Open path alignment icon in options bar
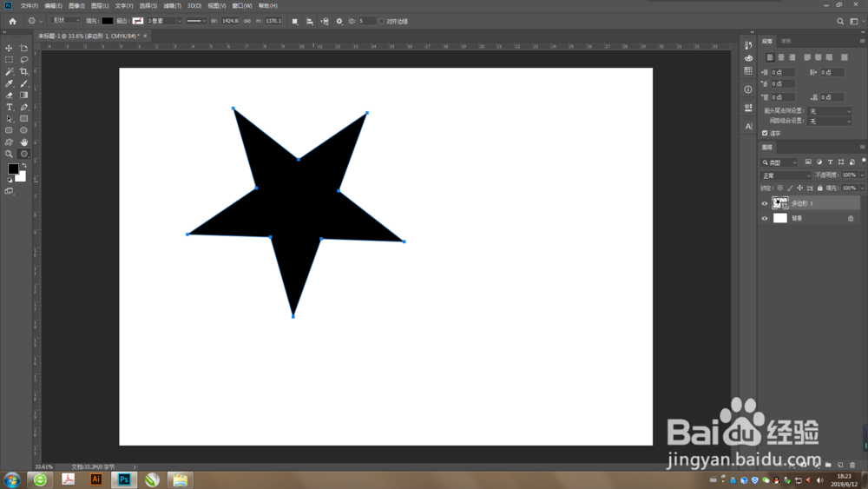 click(310, 21)
